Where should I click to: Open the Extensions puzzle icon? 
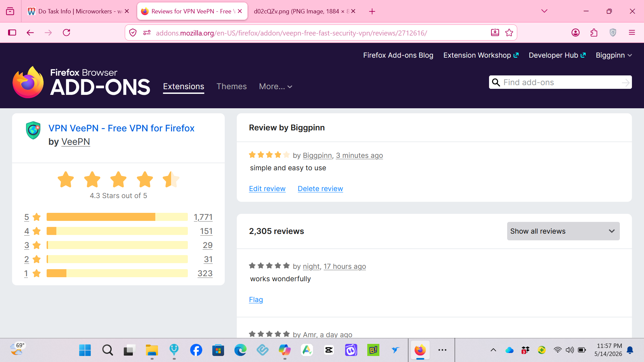pyautogui.click(x=594, y=33)
